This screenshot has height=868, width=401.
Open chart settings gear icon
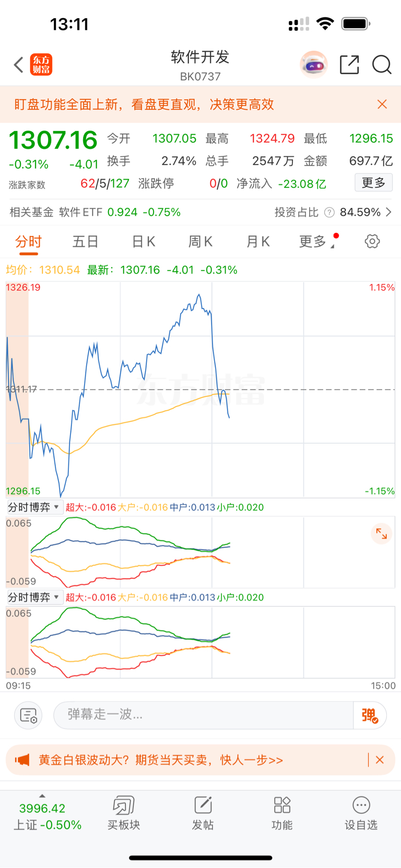point(372,241)
